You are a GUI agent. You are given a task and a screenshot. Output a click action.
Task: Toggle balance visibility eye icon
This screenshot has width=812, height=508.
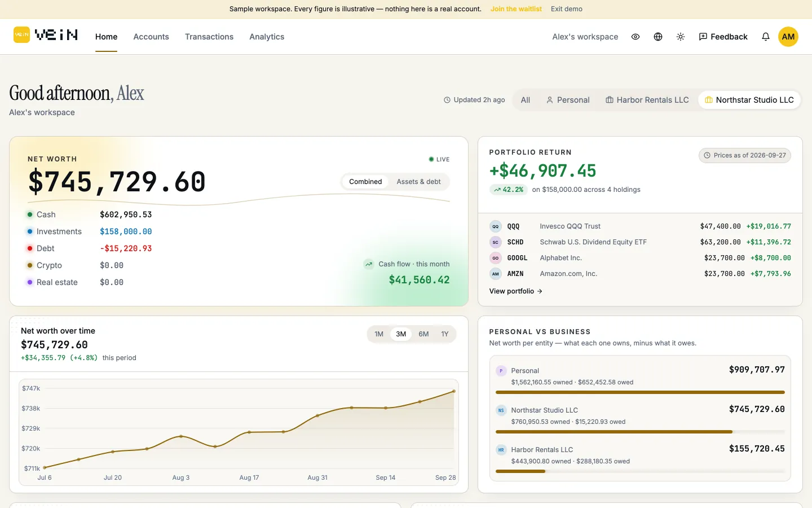636,37
